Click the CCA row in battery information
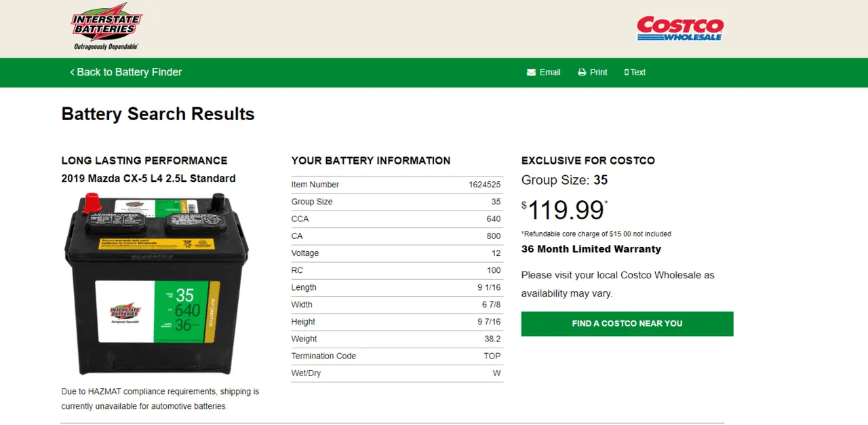 pyautogui.click(x=397, y=219)
